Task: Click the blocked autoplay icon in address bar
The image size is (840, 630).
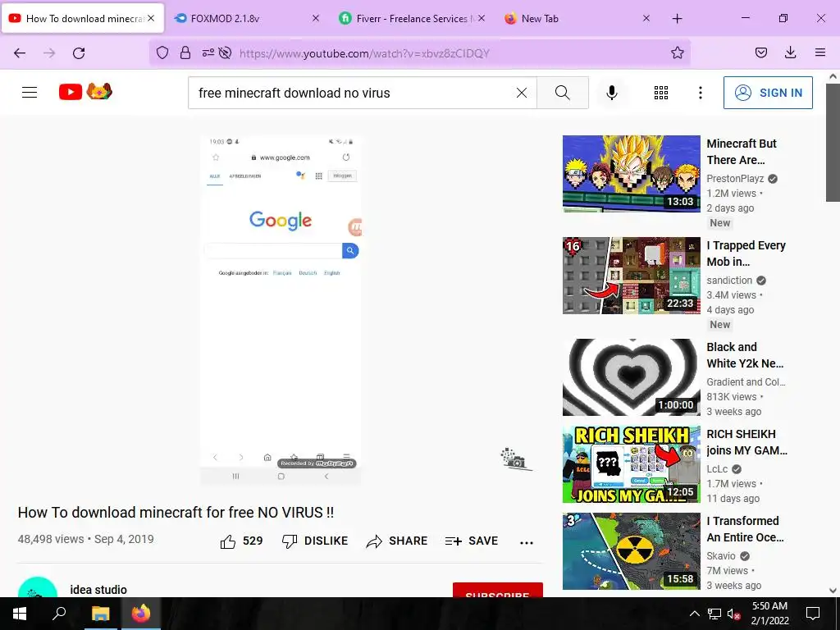Action: (226, 52)
